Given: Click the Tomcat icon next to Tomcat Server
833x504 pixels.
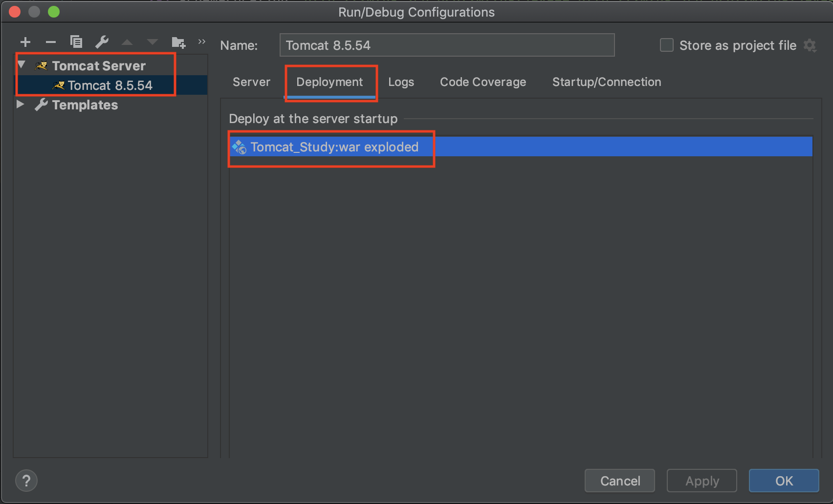Looking at the screenshot, I should pos(41,65).
